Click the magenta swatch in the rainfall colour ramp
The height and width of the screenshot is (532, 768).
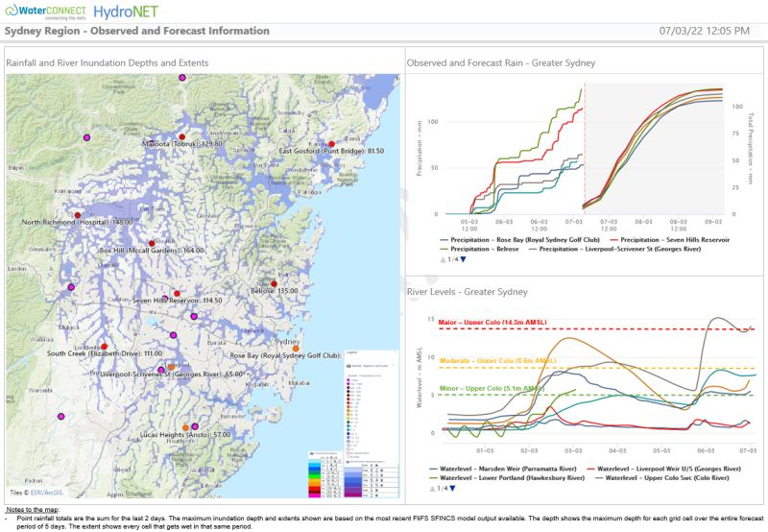point(314,496)
